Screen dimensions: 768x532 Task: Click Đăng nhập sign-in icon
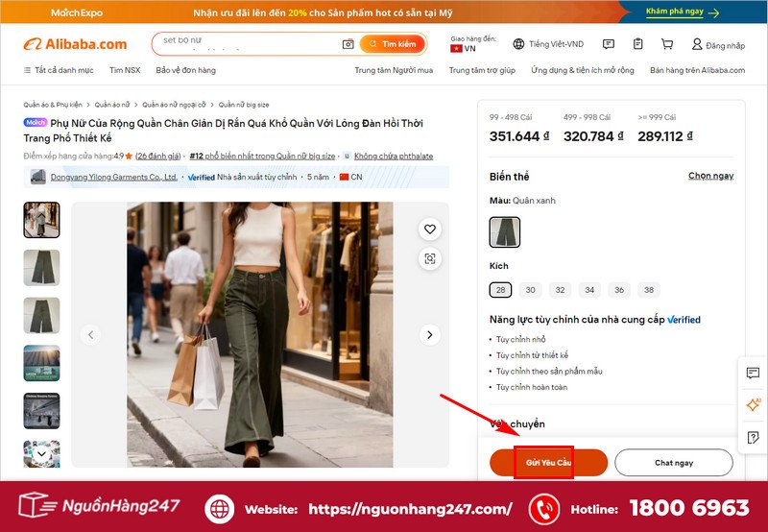(718, 45)
